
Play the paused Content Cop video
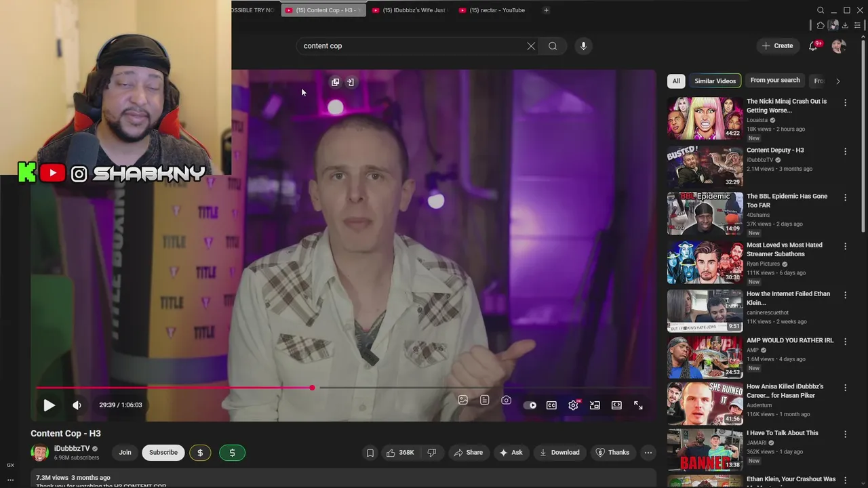pos(49,405)
